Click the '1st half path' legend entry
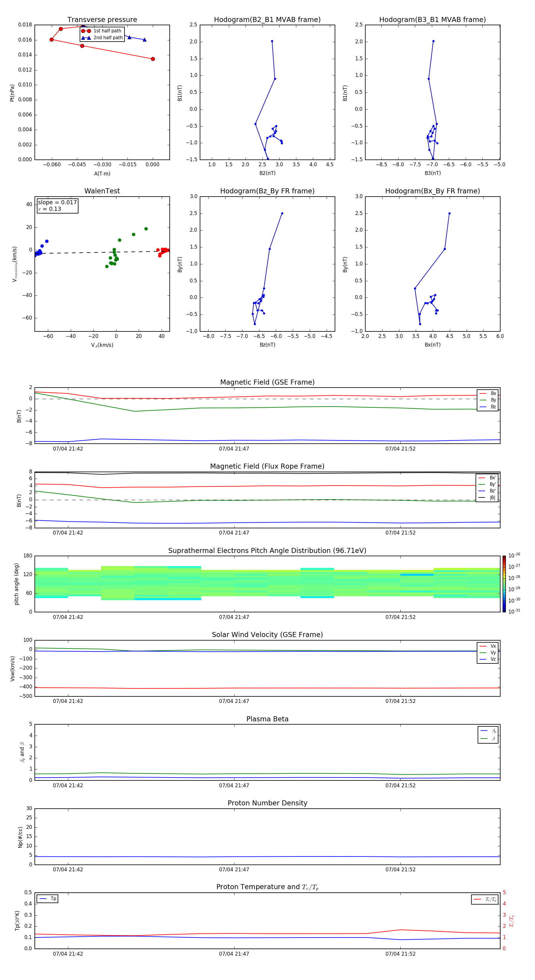The image size is (535, 980). tap(102, 31)
